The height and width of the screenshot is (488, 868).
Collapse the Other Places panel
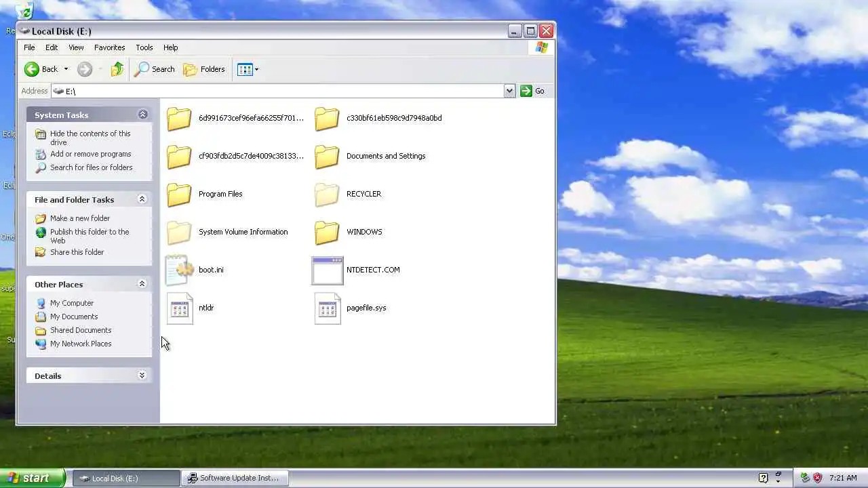[x=142, y=284]
